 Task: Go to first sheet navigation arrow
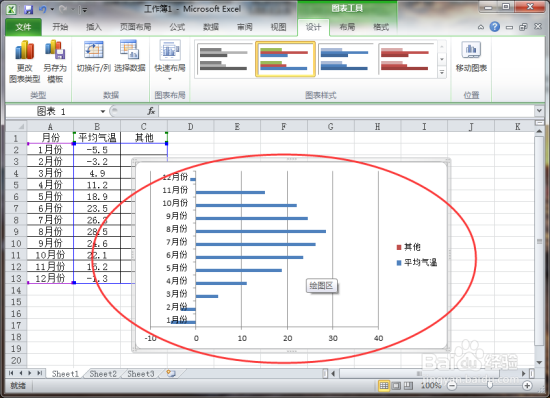[x=11, y=373]
